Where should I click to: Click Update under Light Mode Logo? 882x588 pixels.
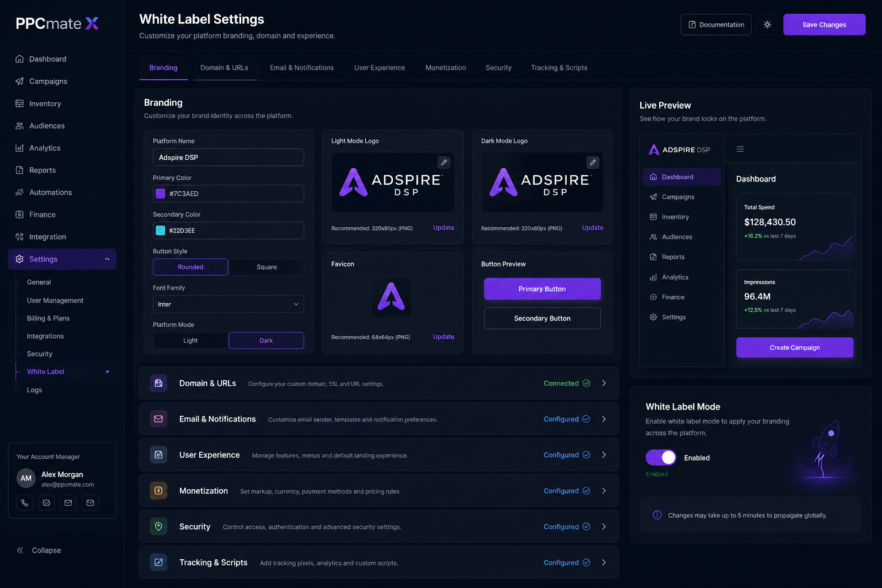point(443,228)
